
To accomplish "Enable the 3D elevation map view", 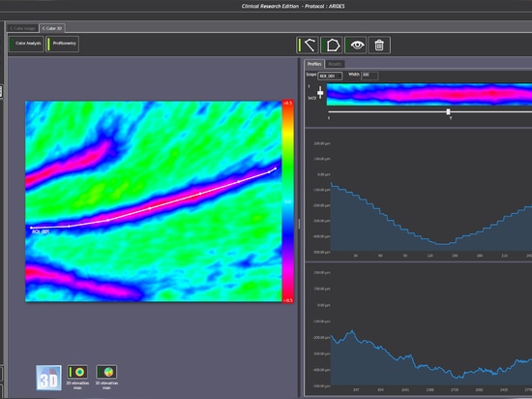I will pos(106,372).
